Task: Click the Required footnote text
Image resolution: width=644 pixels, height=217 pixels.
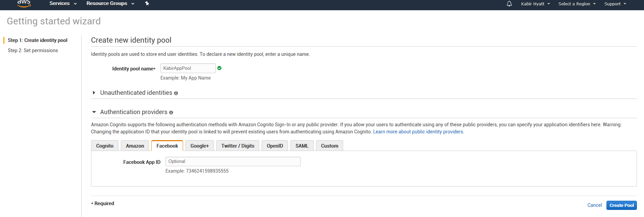Action: point(103,203)
